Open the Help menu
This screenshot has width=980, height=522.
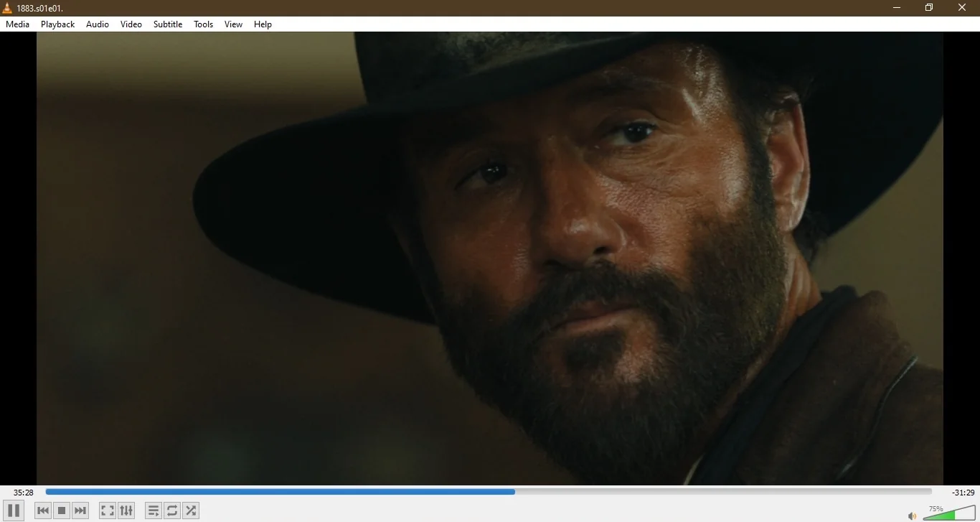[x=263, y=24]
